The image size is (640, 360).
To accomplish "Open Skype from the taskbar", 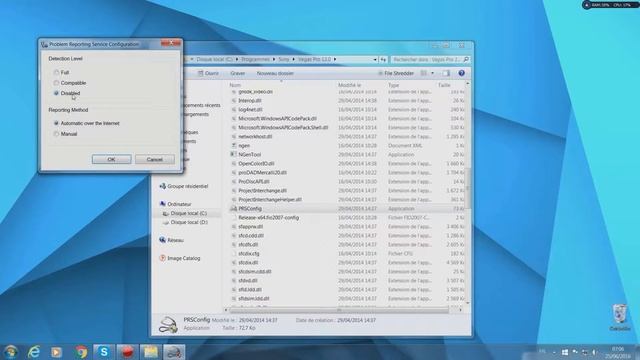I will pos(104,351).
